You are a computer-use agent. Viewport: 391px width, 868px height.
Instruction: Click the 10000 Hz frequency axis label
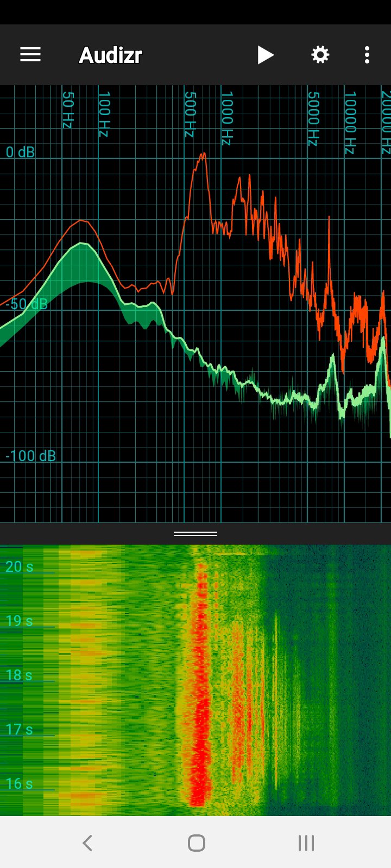[350, 123]
